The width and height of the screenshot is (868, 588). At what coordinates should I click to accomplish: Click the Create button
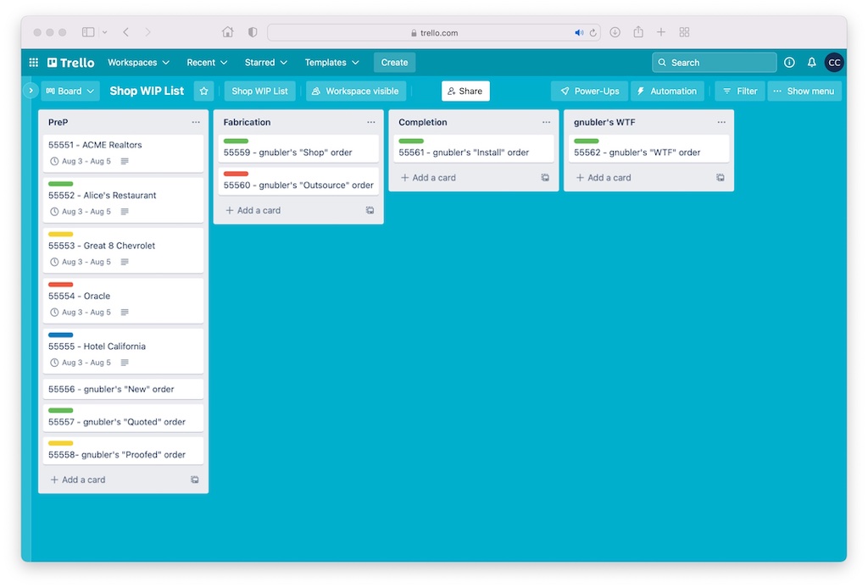pos(394,63)
